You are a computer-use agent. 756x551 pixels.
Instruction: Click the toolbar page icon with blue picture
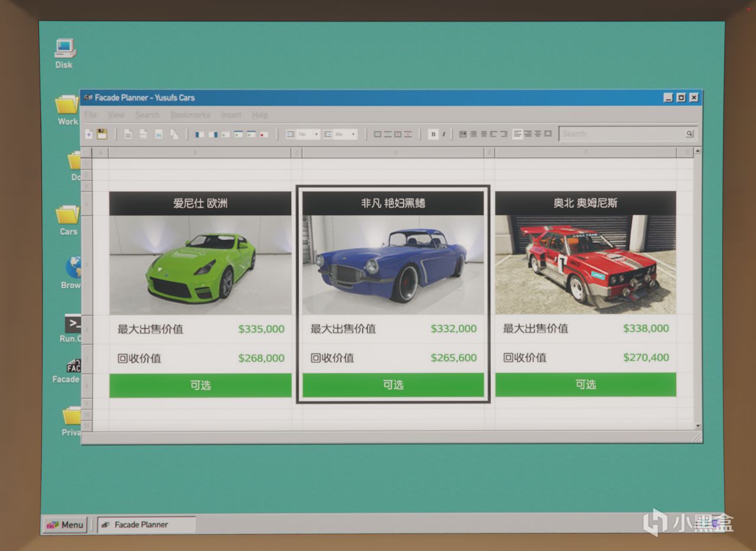click(x=159, y=134)
